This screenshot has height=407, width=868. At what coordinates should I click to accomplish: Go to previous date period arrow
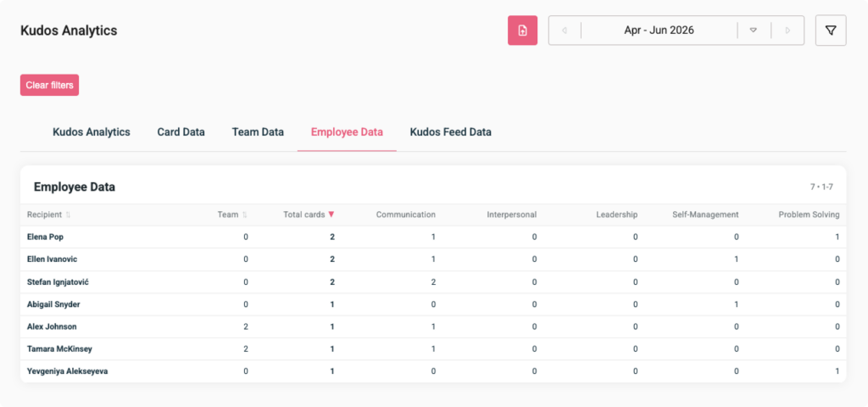(x=565, y=31)
